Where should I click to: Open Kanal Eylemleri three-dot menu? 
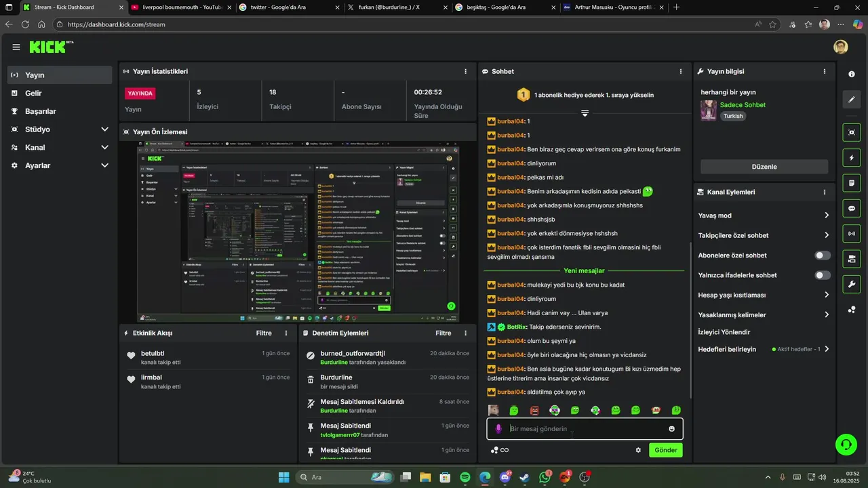pos(825,192)
